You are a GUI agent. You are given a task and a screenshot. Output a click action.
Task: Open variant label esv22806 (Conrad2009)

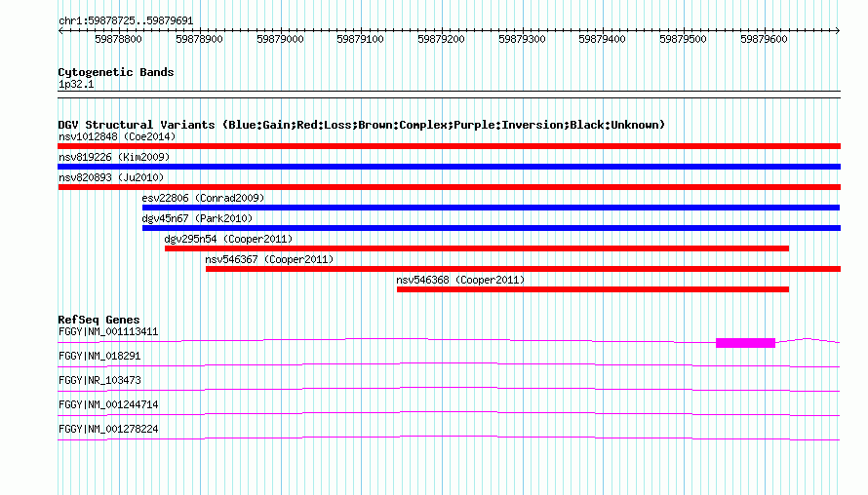tap(203, 198)
